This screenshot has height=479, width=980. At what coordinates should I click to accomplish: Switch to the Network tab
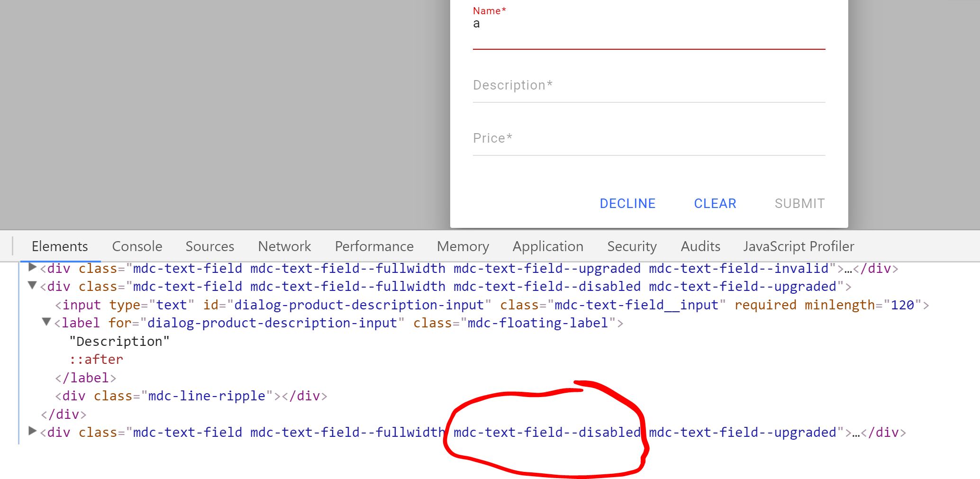(x=284, y=246)
